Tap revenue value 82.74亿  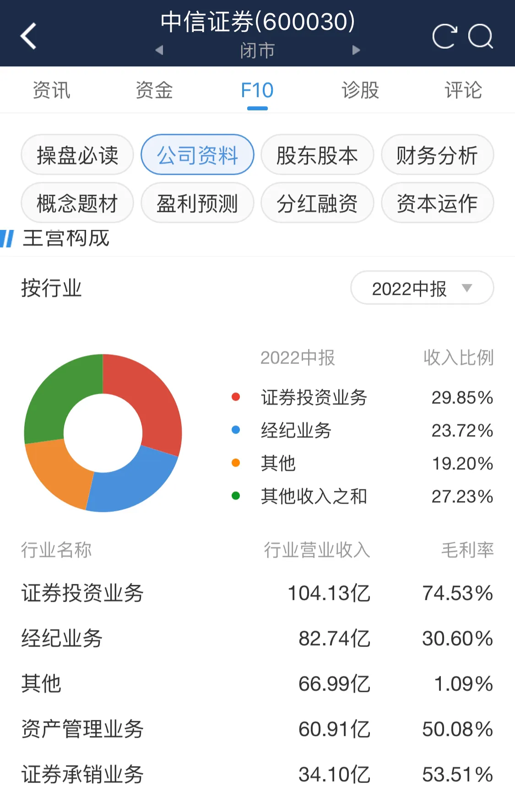tap(334, 638)
